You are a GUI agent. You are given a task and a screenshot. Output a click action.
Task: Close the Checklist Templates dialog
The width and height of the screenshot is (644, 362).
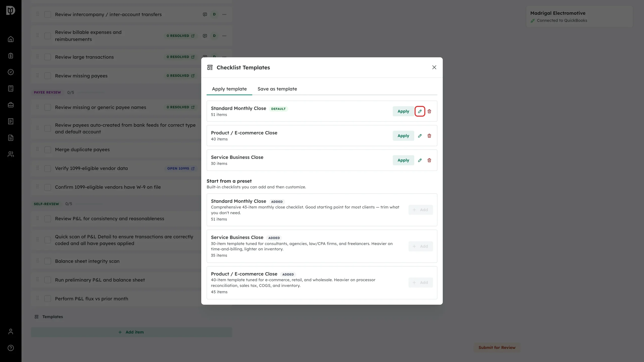tap(434, 67)
